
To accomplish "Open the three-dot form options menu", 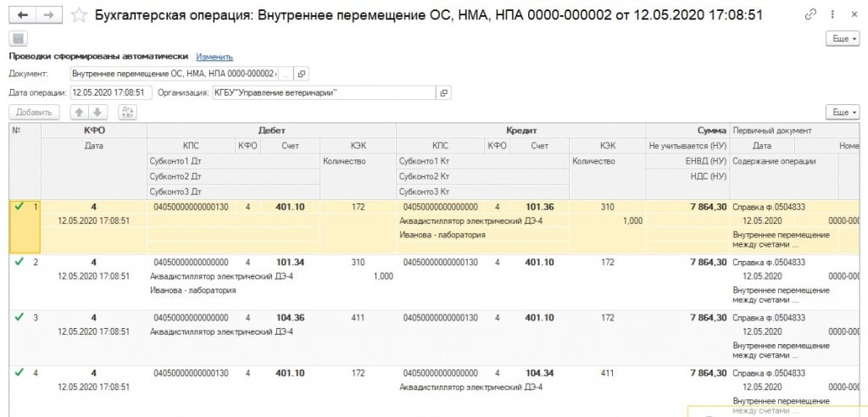I will [x=833, y=15].
